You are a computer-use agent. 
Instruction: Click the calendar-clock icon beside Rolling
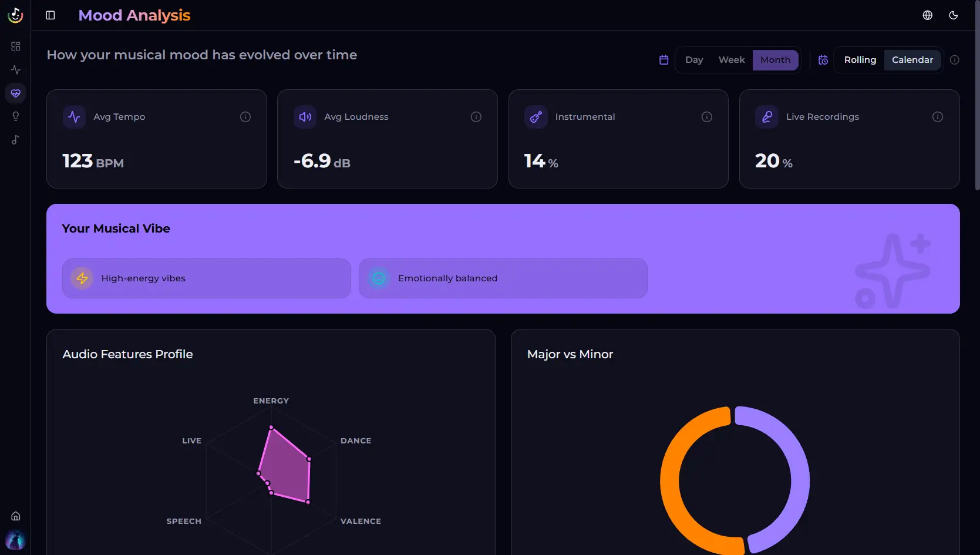[x=823, y=60]
